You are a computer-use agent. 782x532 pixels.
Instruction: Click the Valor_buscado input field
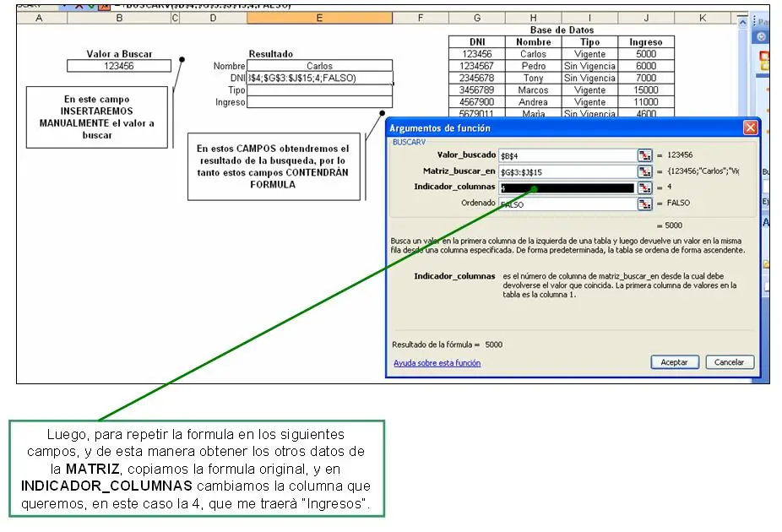[568, 155]
